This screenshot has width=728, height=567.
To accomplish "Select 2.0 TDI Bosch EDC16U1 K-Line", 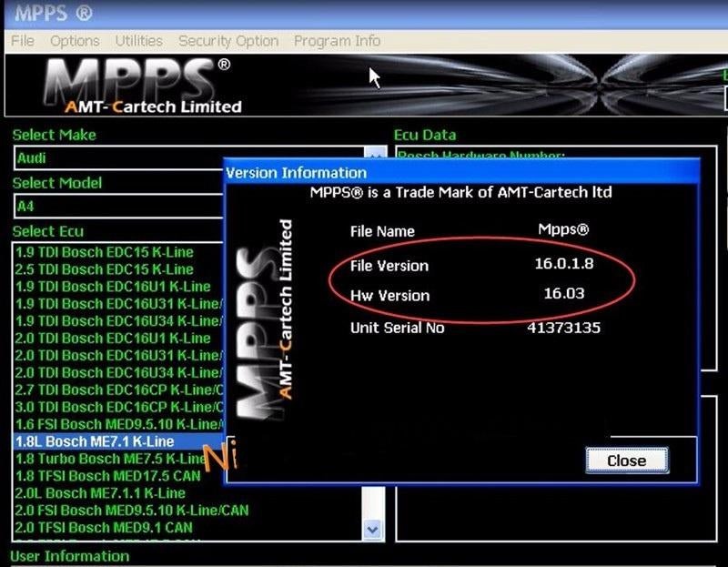I will (113, 338).
